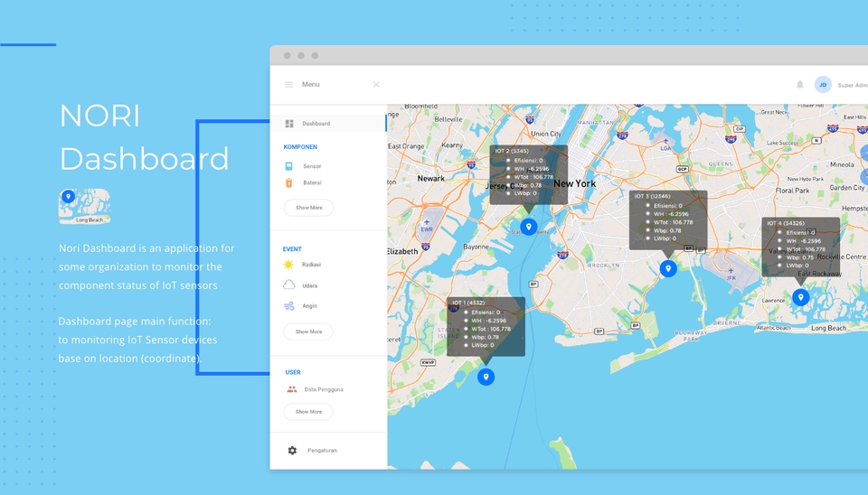Click the Bayonne map label
Image resolution: width=868 pixels, height=495 pixels.
click(x=476, y=247)
